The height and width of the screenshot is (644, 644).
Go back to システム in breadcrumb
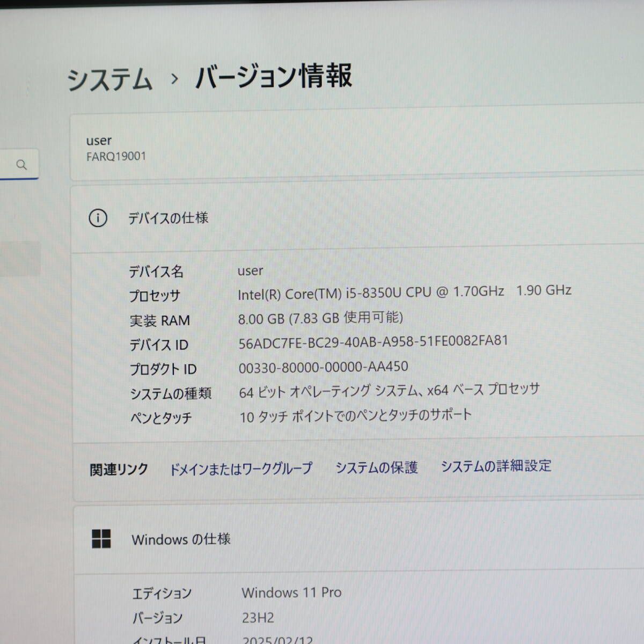coord(110,79)
